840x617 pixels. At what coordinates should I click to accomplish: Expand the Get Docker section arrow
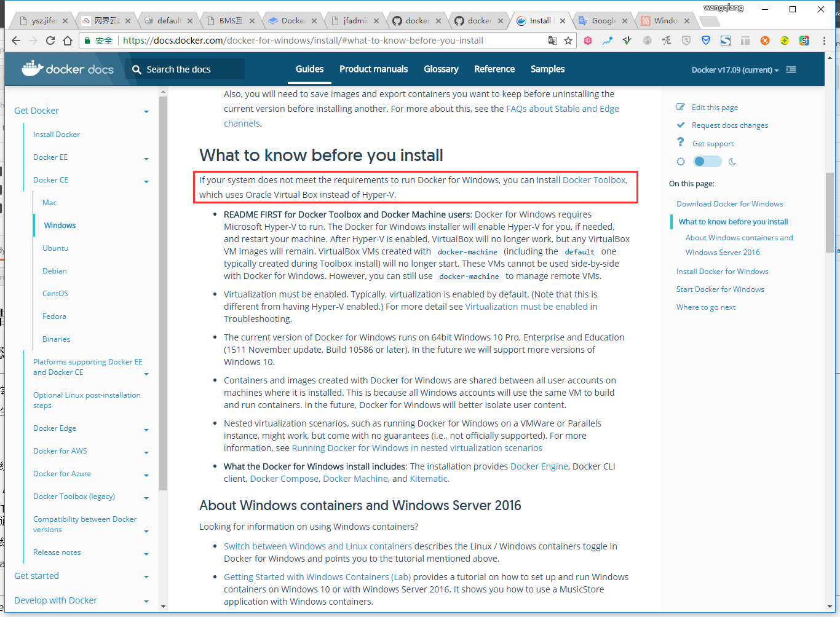(146, 112)
